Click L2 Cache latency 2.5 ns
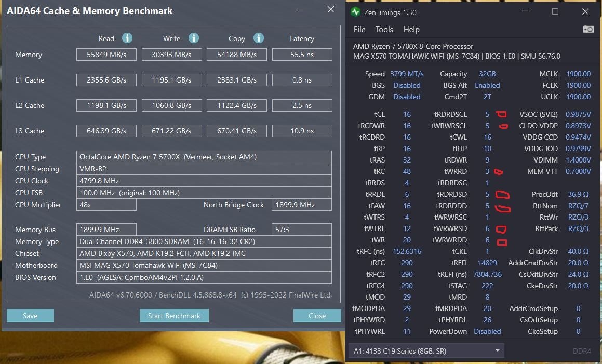Image resolution: width=602 pixels, height=364 pixels. (302, 105)
